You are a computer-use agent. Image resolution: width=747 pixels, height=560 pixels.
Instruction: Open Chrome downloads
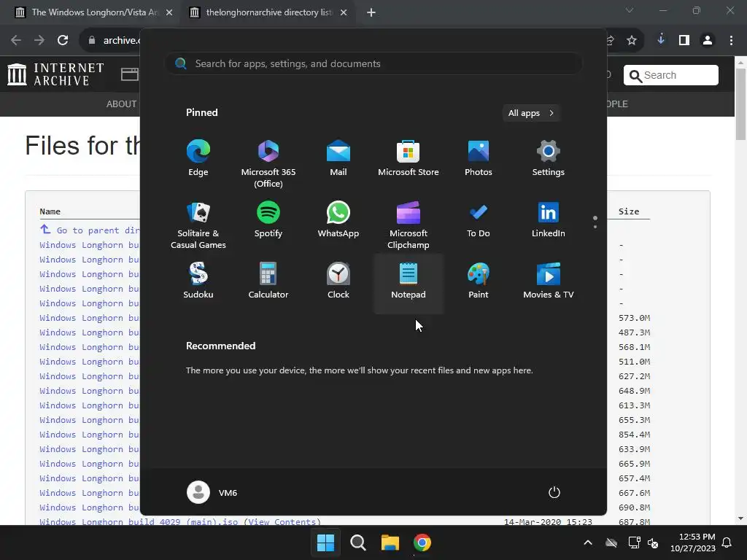(x=661, y=41)
